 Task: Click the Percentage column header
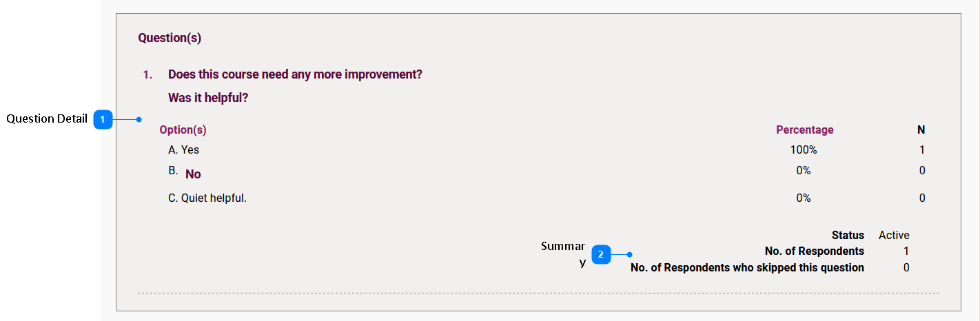[x=804, y=130]
